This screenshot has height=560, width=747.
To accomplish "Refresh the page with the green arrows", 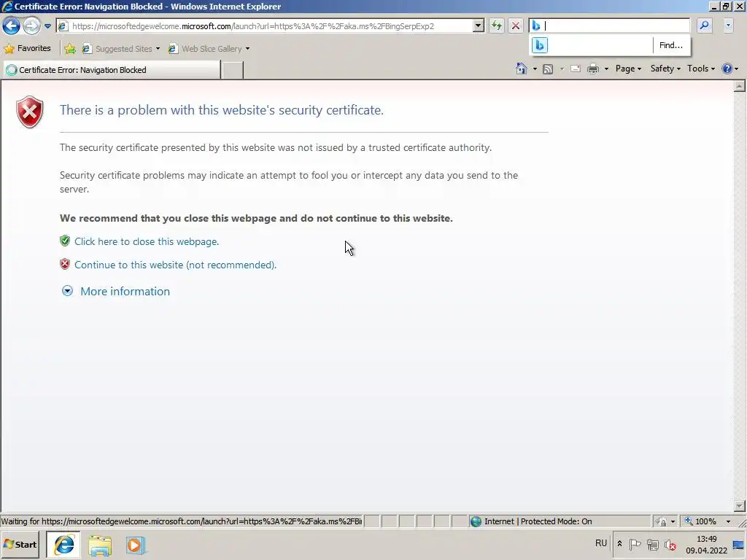I will pyautogui.click(x=497, y=26).
